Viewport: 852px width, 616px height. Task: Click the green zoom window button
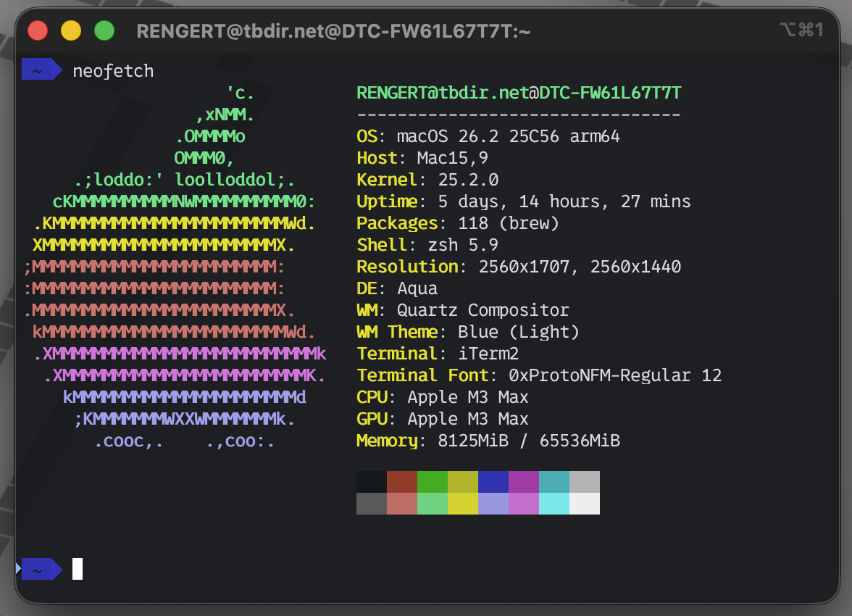point(104,30)
